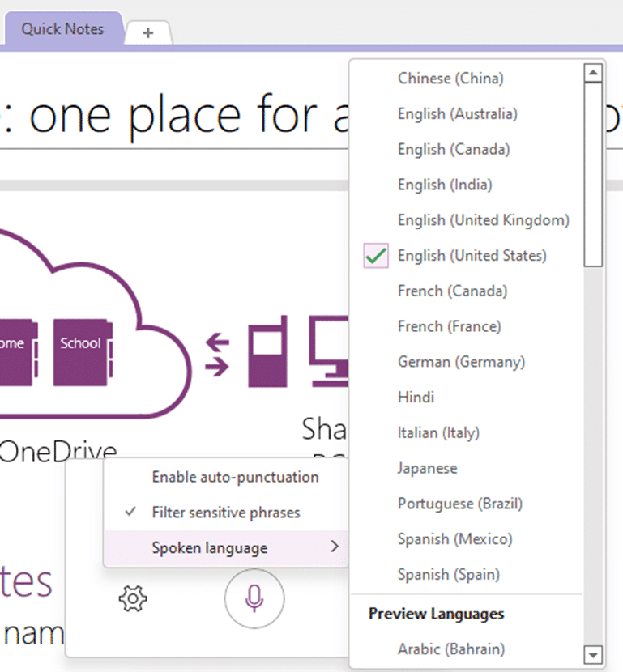Click the language list scrollbar thumb

[593, 174]
